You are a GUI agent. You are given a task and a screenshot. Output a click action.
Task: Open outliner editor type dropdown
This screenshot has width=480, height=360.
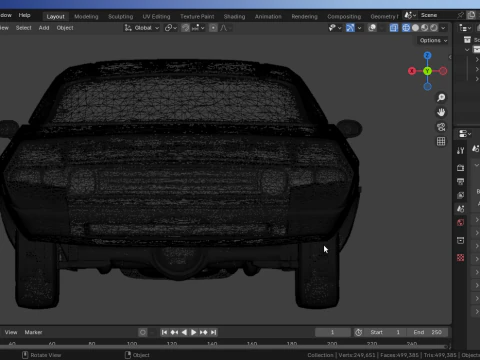tap(465, 28)
